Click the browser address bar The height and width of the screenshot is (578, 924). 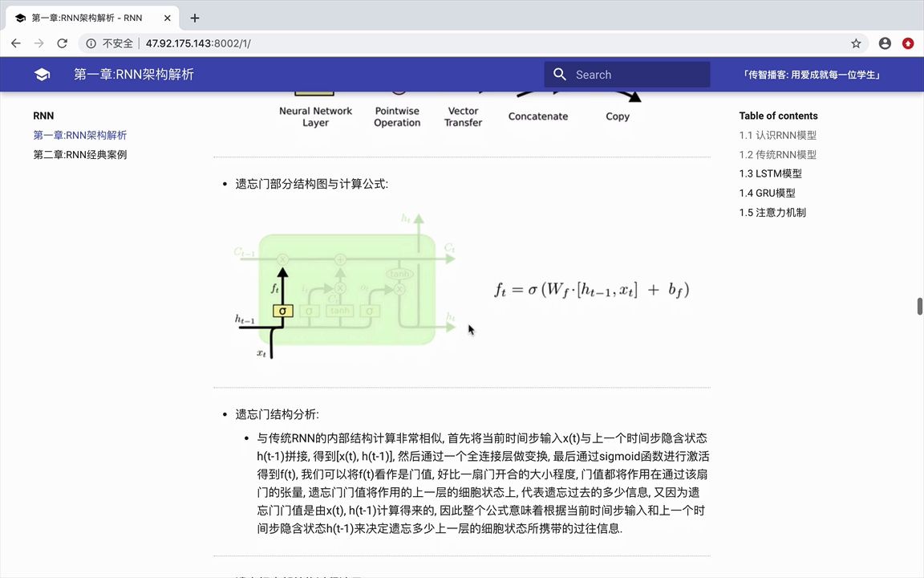click(x=241, y=43)
